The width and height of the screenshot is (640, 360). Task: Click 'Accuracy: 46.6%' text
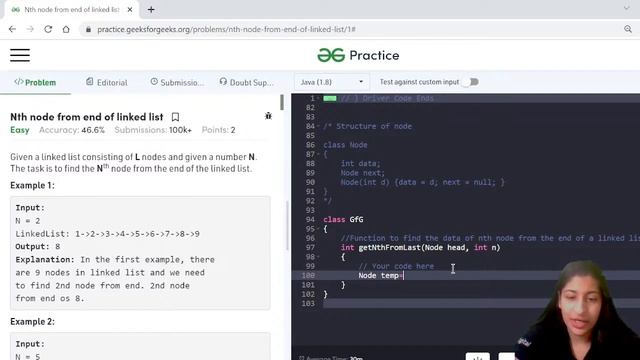coord(72,130)
